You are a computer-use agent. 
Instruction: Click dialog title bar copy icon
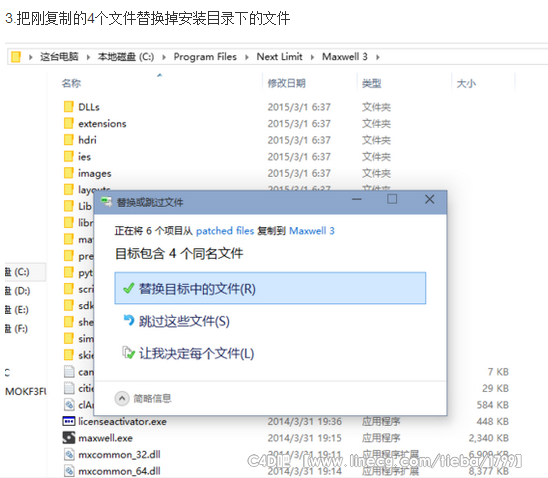[106, 202]
